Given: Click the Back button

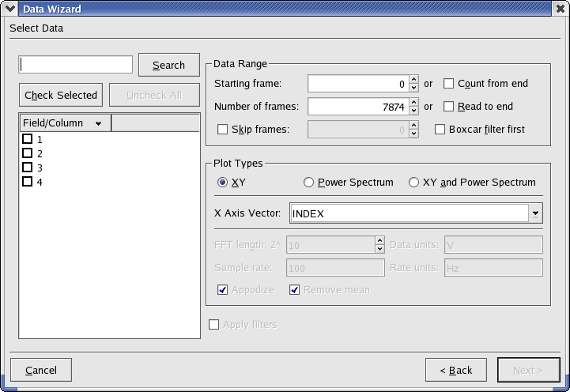Looking at the screenshot, I should point(456,370).
